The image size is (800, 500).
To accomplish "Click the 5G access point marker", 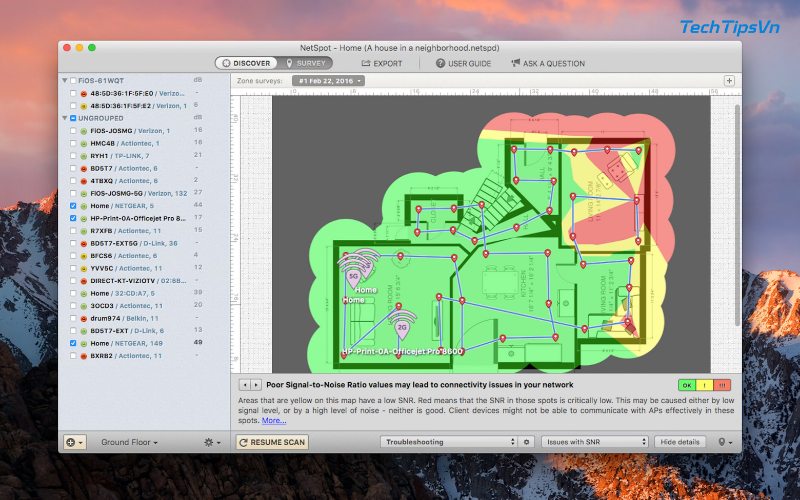I will point(353,279).
